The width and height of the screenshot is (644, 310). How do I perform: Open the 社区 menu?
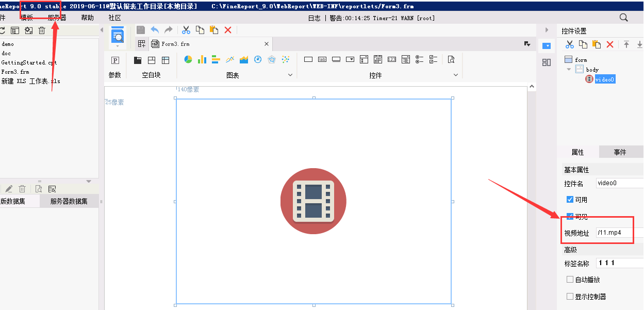[114, 18]
